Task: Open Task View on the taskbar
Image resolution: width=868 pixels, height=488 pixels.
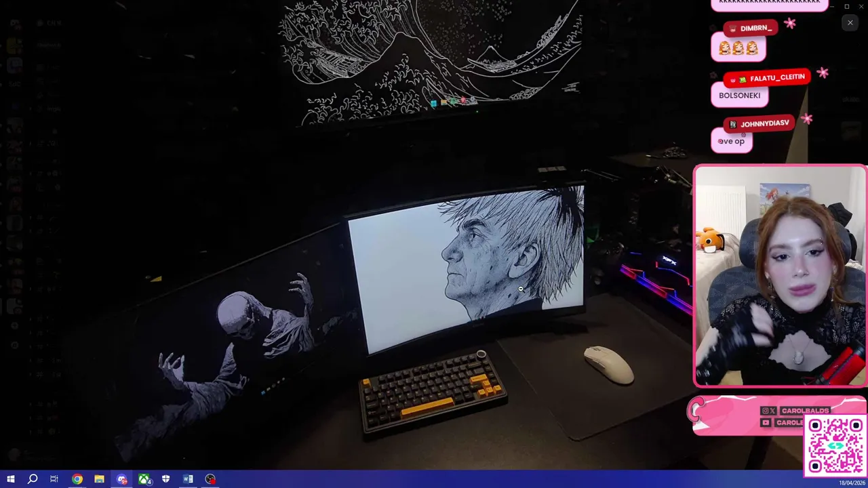Action: (54, 479)
